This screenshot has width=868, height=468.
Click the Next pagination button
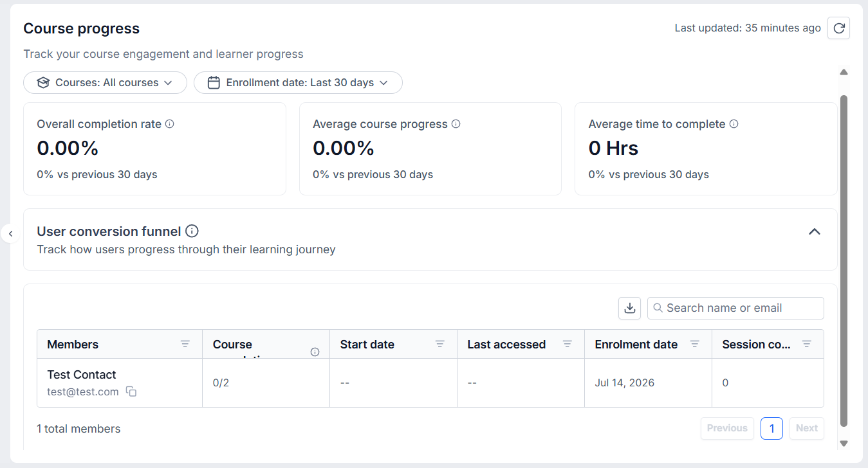(x=806, y=428)
